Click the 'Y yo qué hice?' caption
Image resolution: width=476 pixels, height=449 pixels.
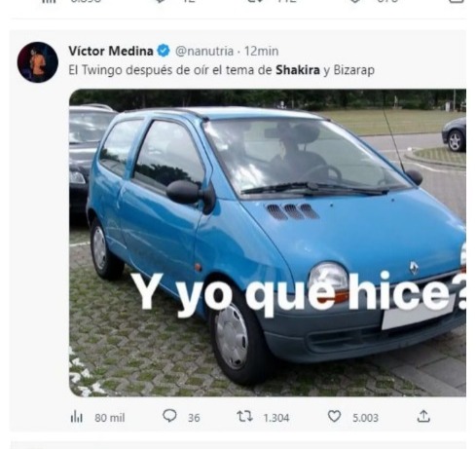(x=299, y=292)
